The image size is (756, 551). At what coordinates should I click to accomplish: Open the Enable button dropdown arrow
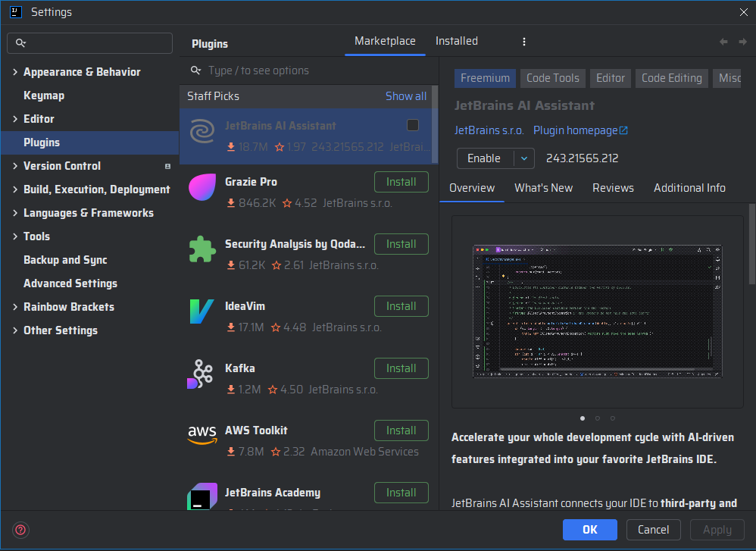(524, 158)
